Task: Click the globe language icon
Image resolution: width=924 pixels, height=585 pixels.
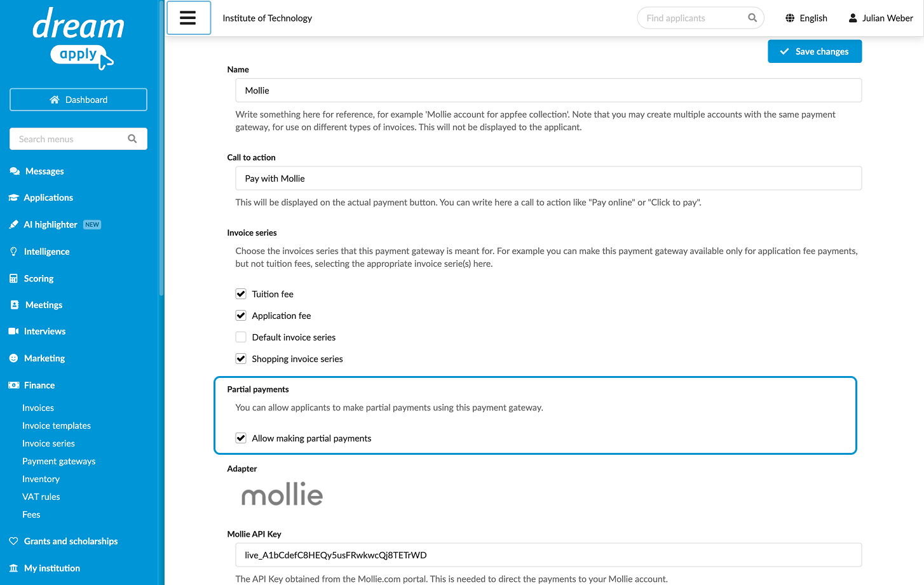Action: click(790, 18)
